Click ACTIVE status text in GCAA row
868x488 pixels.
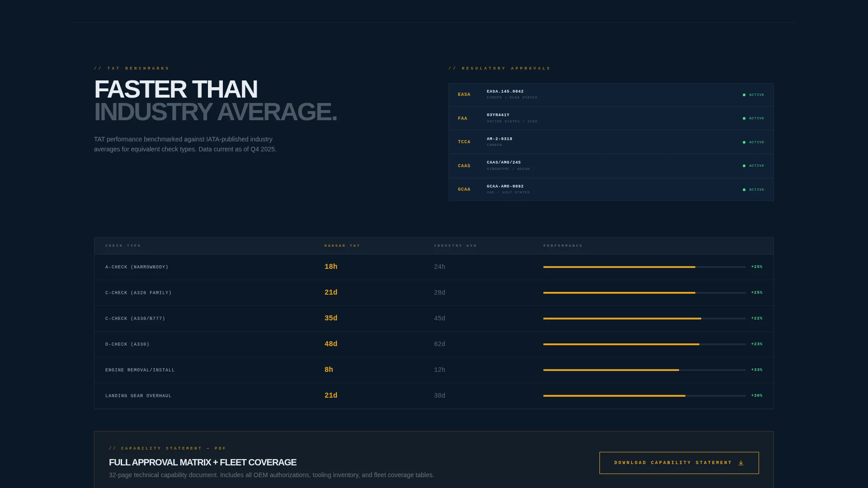point(757,190)
